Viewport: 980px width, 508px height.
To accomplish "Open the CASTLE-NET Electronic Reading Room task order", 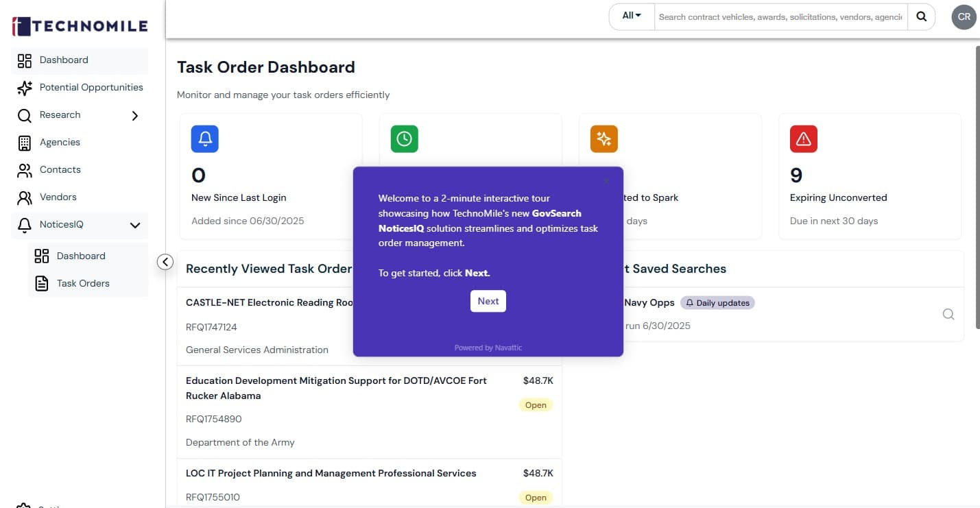I will pos(270,302).
